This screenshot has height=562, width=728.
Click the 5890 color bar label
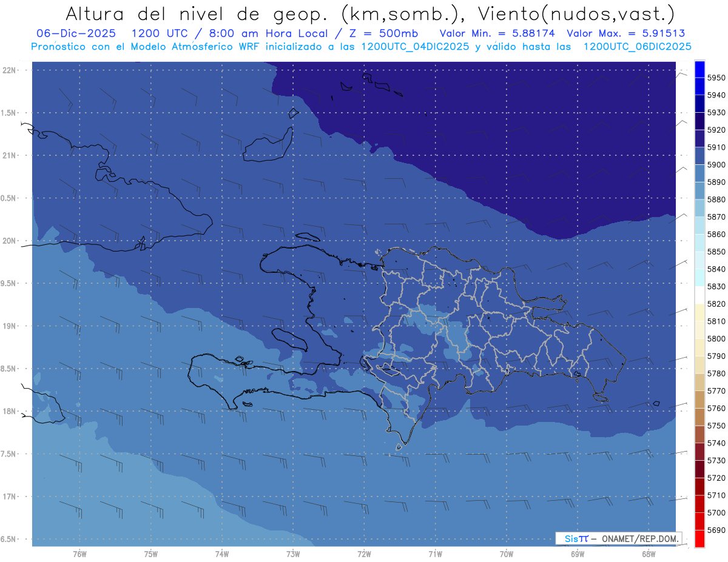point(717,182)
